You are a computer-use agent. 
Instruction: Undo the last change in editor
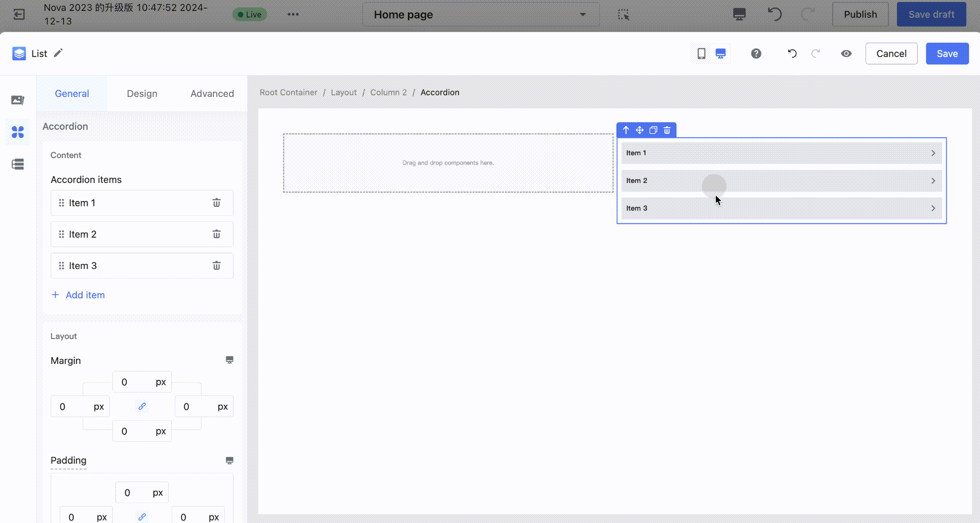coord(792,54)
